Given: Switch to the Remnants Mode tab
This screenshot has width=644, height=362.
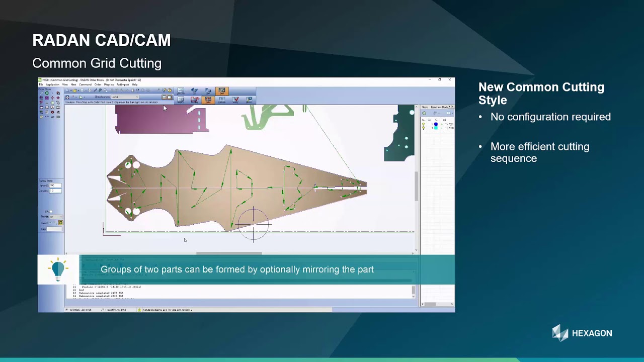Looking at the screenshot, I should (439, 107).
